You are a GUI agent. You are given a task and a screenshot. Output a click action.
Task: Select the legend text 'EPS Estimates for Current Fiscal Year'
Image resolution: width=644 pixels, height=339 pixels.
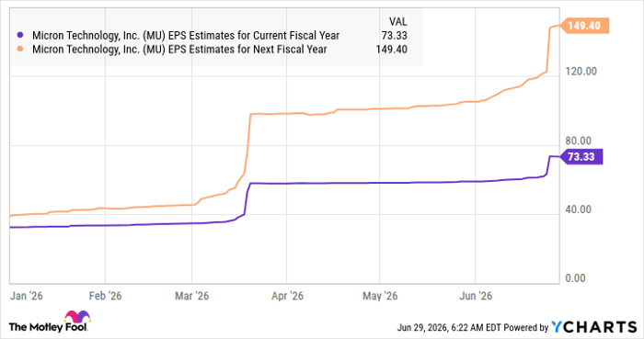(x=254, y=36)
